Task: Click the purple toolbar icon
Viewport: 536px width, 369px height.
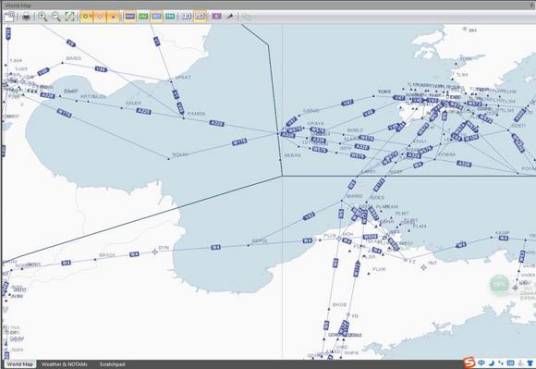Action: (216, 16)
